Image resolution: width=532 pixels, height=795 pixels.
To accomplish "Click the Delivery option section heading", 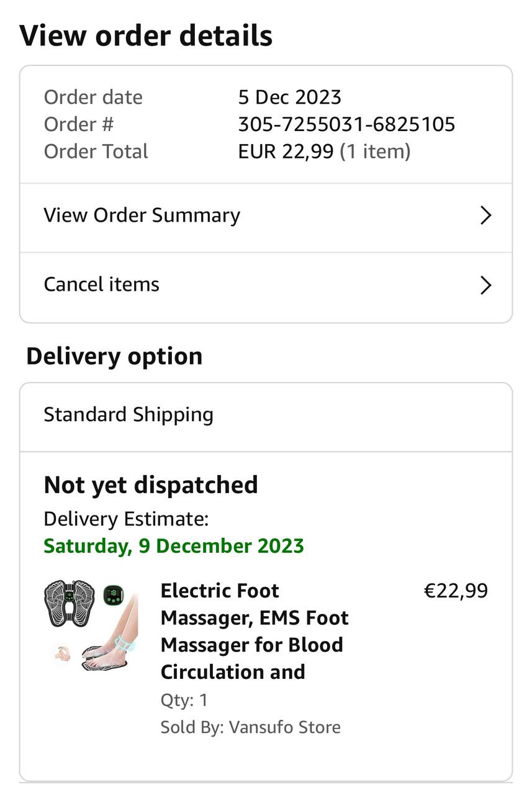I will (114, 357).
